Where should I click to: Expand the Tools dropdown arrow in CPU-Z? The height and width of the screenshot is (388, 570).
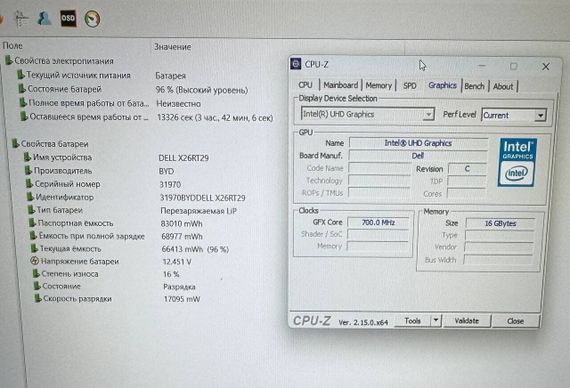click(x=435, y=321)
